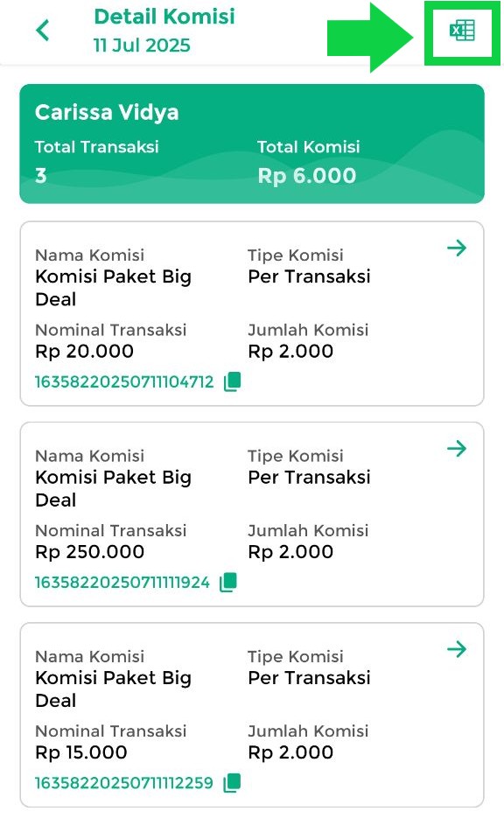This screenshot has width=504, height=839.
Task: Select transaction number 16358220250711112259 link
Action: coord(124,783)
